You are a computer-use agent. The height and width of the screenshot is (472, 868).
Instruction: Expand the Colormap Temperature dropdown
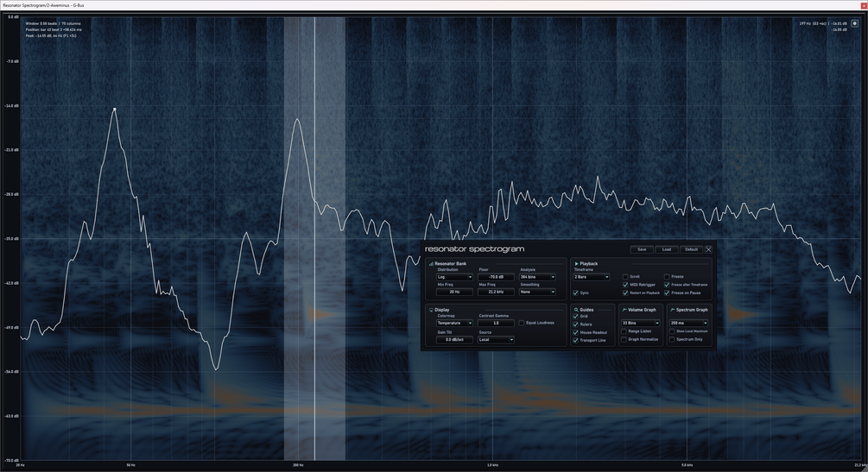pyautogui.click(x=454, y=323)
